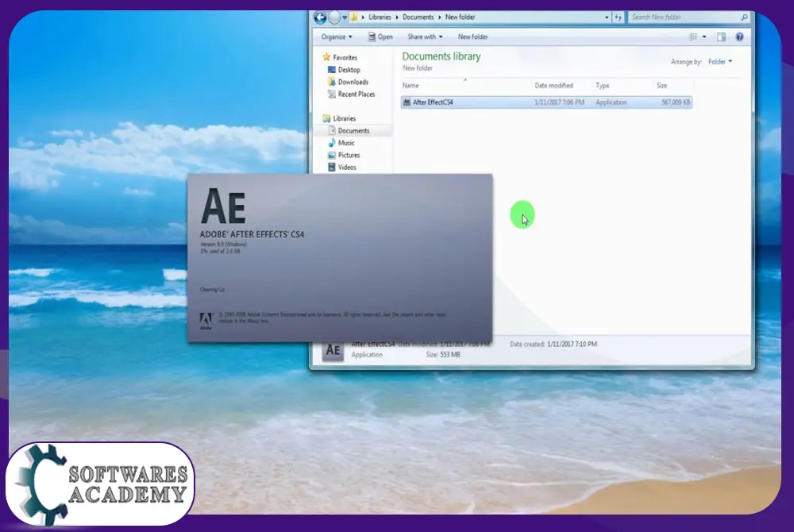Click the Libraries icon in sidebar

(326, 118)
